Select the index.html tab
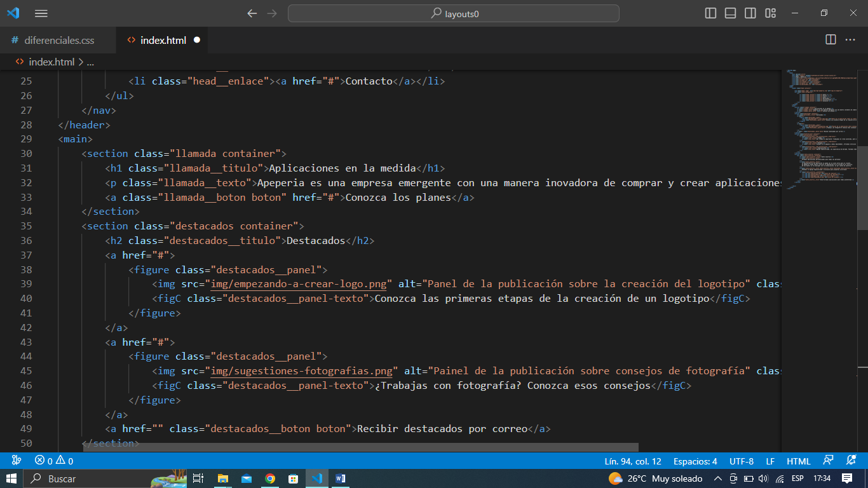The width and height of the screenshot is (868, 488). coord(163,40)
